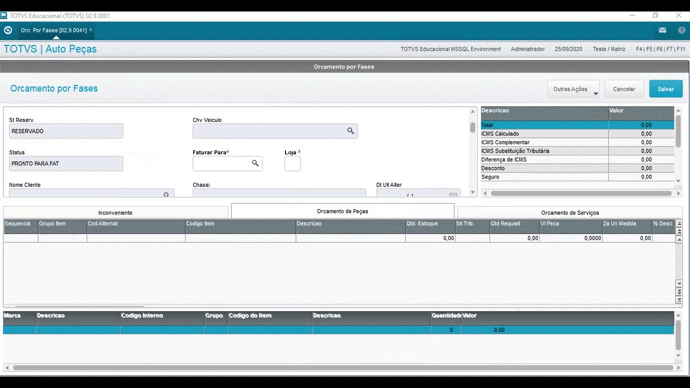690x388 pixels.
Task: Click the Sequencia column header
Action: tap(21, 226)
